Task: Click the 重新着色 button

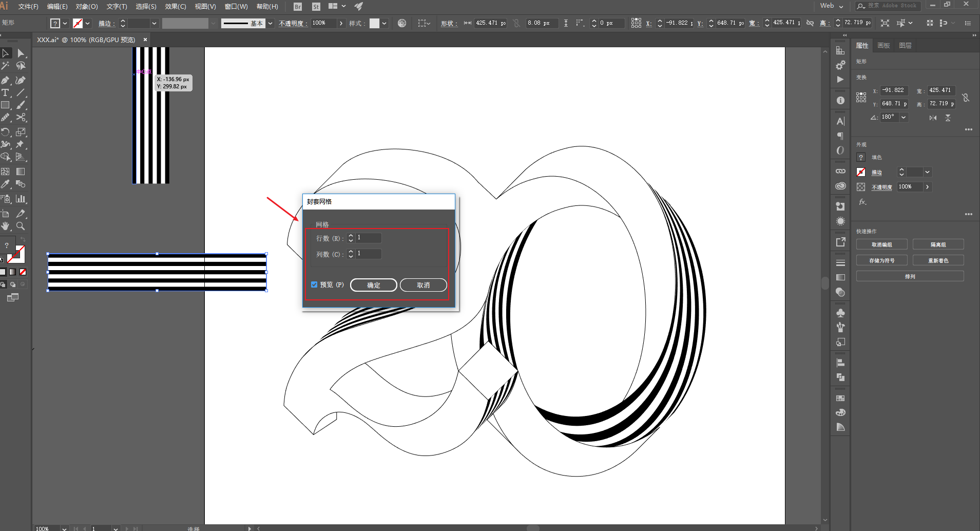Action: click(x=938, y=260)
